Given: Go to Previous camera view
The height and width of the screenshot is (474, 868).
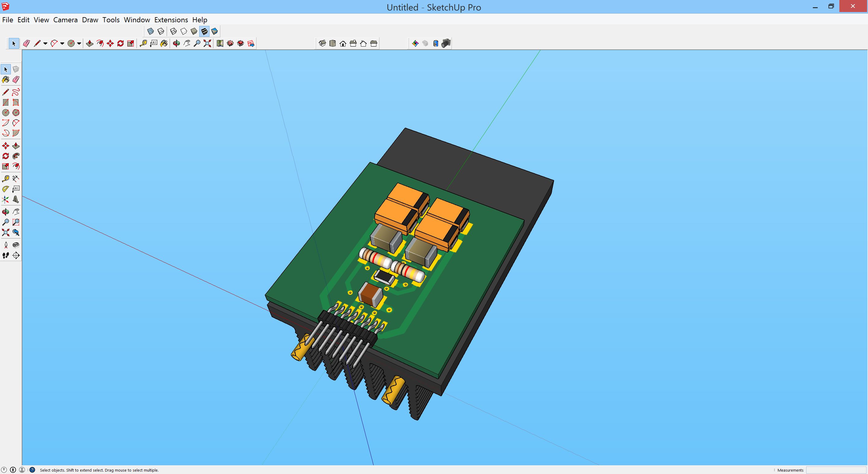Looking at the screenshot, I should click(15, 232).
